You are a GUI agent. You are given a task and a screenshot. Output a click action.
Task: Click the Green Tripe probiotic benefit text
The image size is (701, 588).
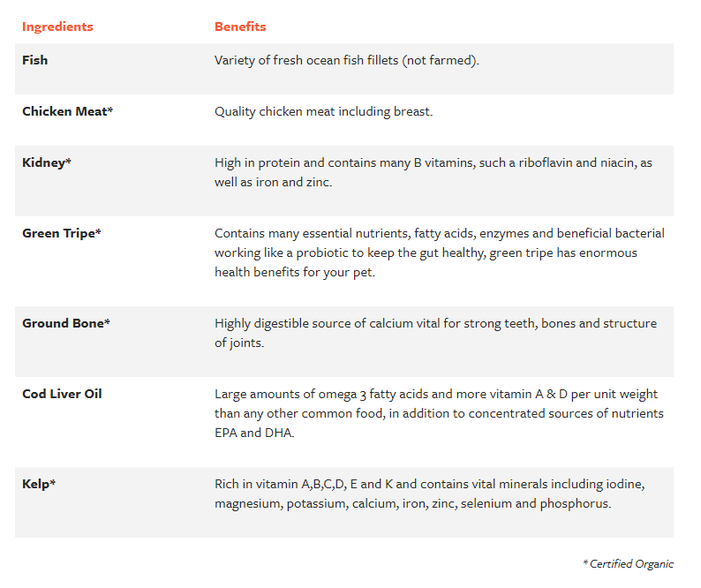[x=440, y=253]
